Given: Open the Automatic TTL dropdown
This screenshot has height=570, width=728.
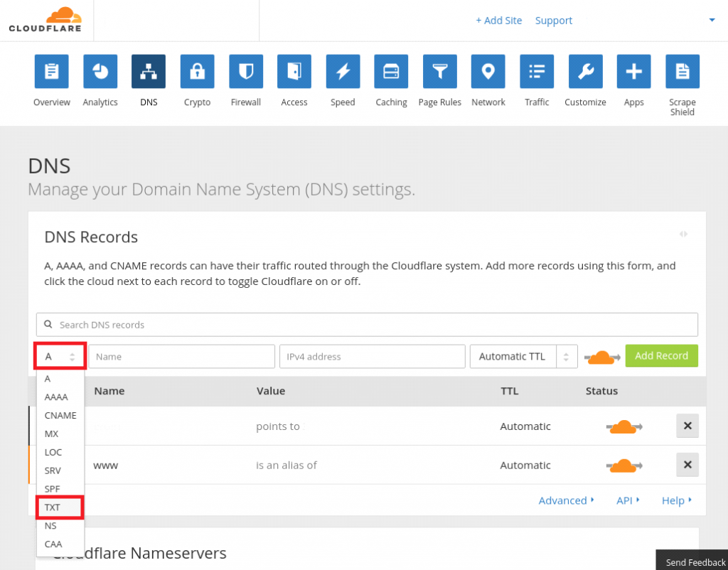Looking at the screenshot, I should [x=524, y=357].
